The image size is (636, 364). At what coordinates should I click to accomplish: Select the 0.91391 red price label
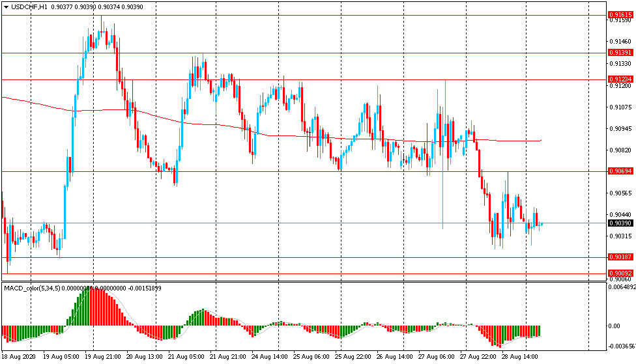[618, 52]
